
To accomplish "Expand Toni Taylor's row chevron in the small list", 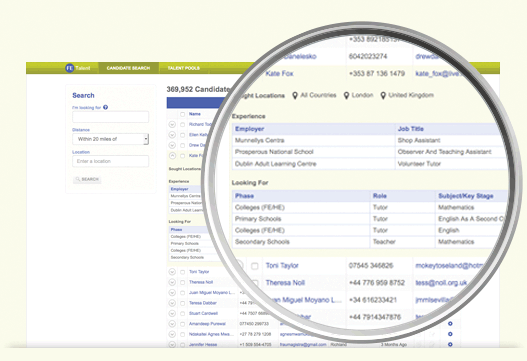I will [x=172, y=272].
